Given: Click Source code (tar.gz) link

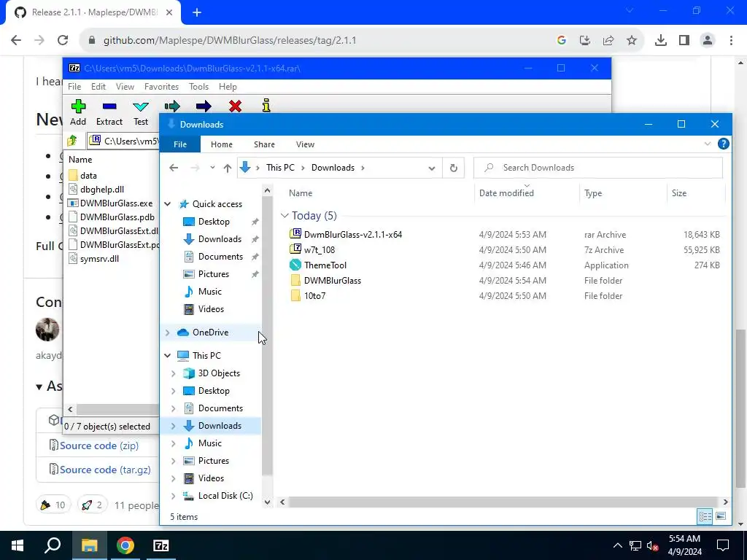Looking at the screenshot, I should (105, 470).
